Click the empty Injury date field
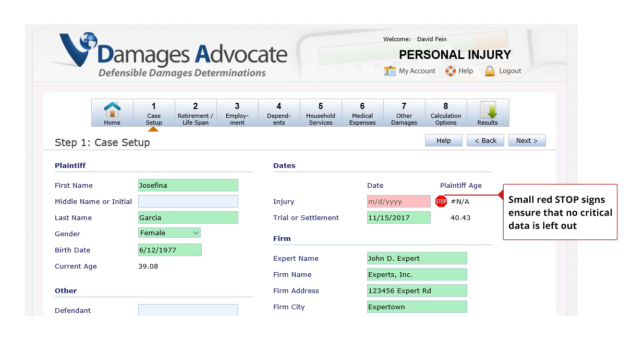This screenshot has height=339, width=644. point(399,201)
